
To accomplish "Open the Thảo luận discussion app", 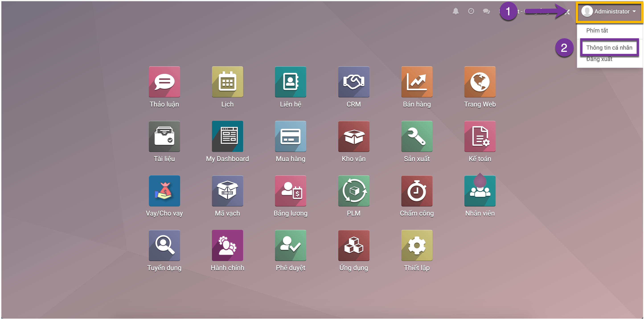I will point(164,82).
